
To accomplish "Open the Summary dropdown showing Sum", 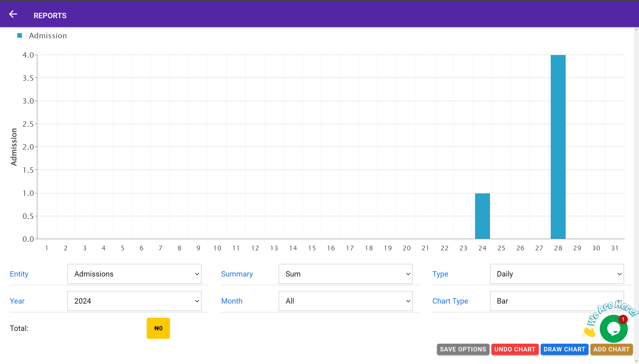I will 345,274.
